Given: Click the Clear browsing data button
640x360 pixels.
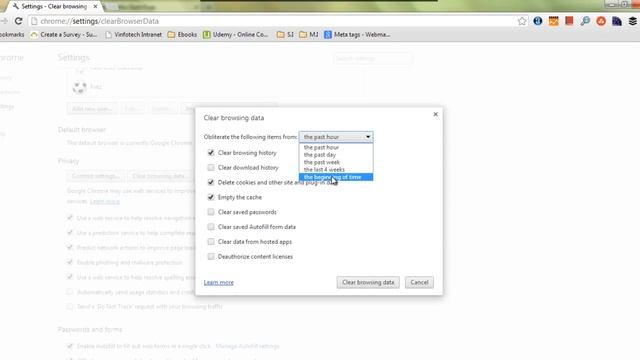Looking at the screenshot, I should pos(368,282).
